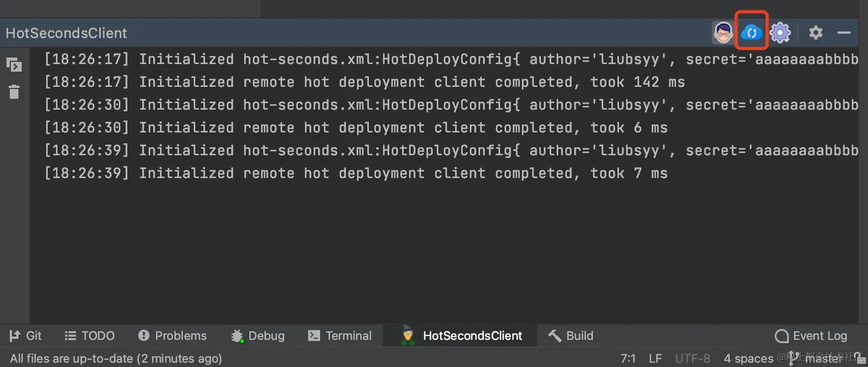Toggle the Problems tool window
The image size is (868, 367).
[x=172, y=336]
